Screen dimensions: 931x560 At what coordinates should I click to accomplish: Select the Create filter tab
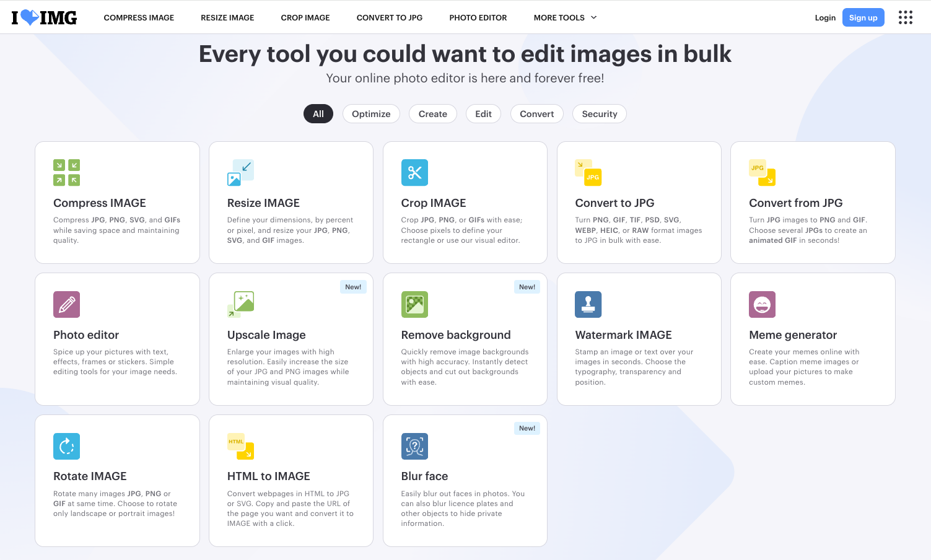[433, 114]
